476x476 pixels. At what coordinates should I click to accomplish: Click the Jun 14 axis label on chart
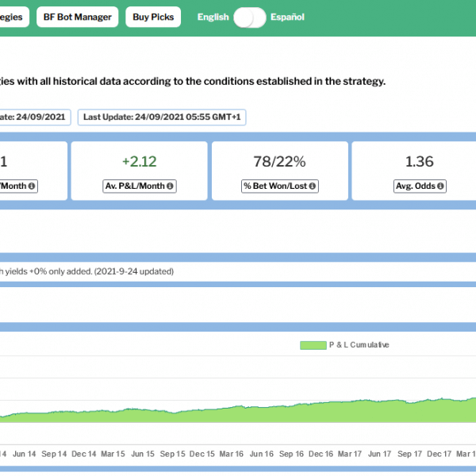(25, 454)
